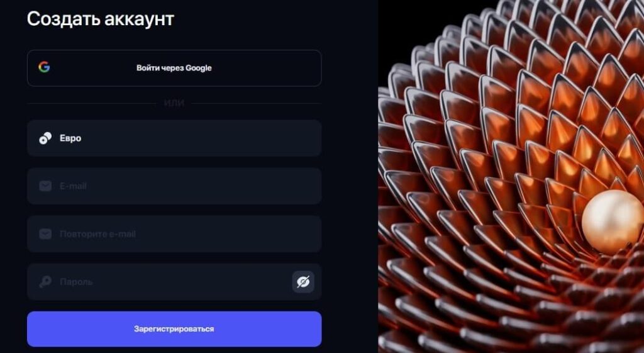Click the Создать аккаунт heading
This screenshot has width=644, height=353.
click(x=101, y=19)
